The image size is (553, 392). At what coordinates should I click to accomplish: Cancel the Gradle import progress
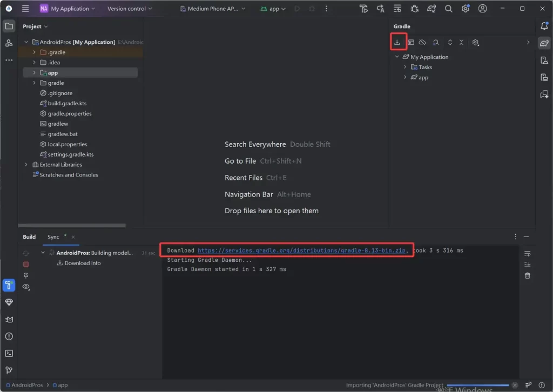point(515,385)
